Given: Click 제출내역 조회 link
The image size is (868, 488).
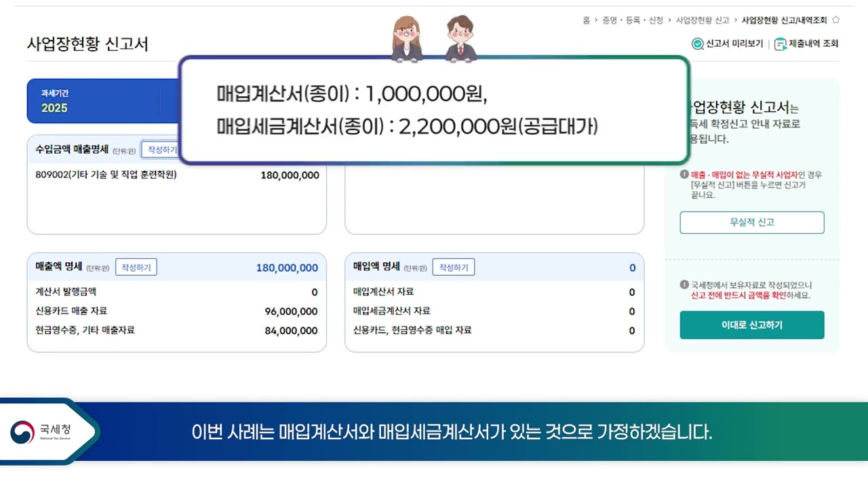Looking at the screenshot, I should pyautogui.click(x=814, y=44).
